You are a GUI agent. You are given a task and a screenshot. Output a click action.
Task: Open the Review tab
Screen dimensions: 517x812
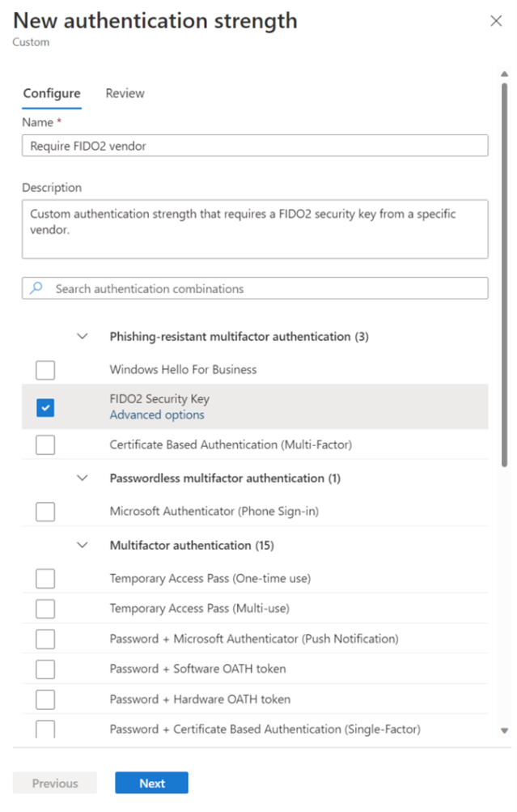125,93
